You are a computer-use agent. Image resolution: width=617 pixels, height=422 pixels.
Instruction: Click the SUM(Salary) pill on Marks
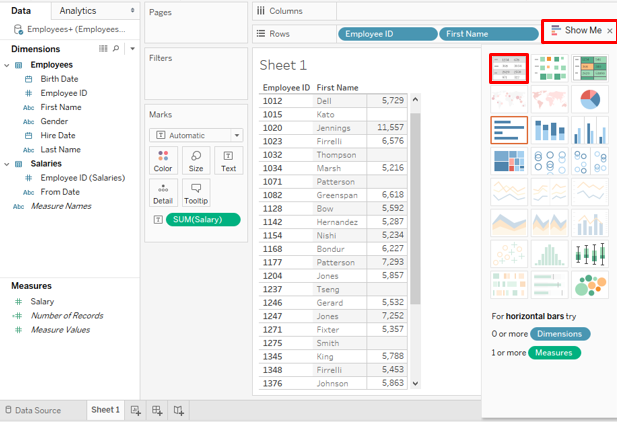[x=203, y=220]
